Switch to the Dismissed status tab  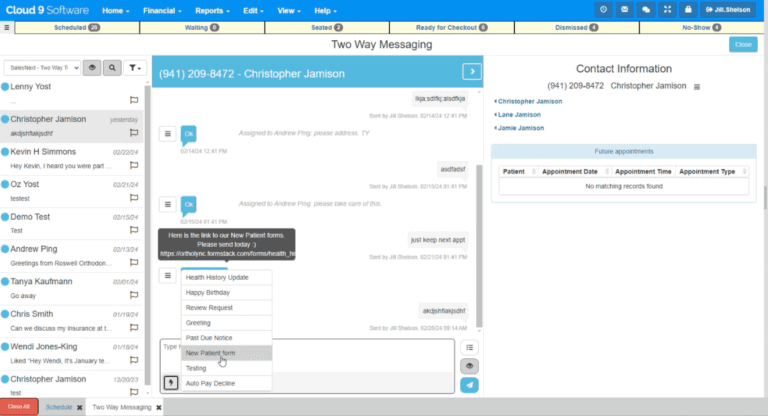point(576,27)
